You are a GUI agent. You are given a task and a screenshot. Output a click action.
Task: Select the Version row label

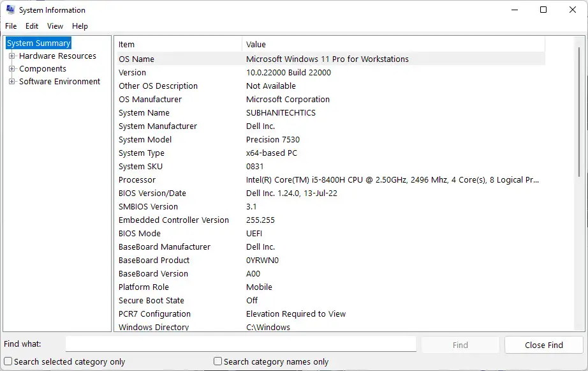[x=133, y=72]
